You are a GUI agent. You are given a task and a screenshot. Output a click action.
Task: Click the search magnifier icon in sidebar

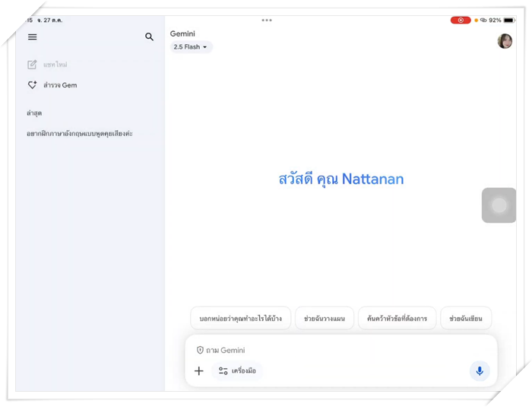149,37
